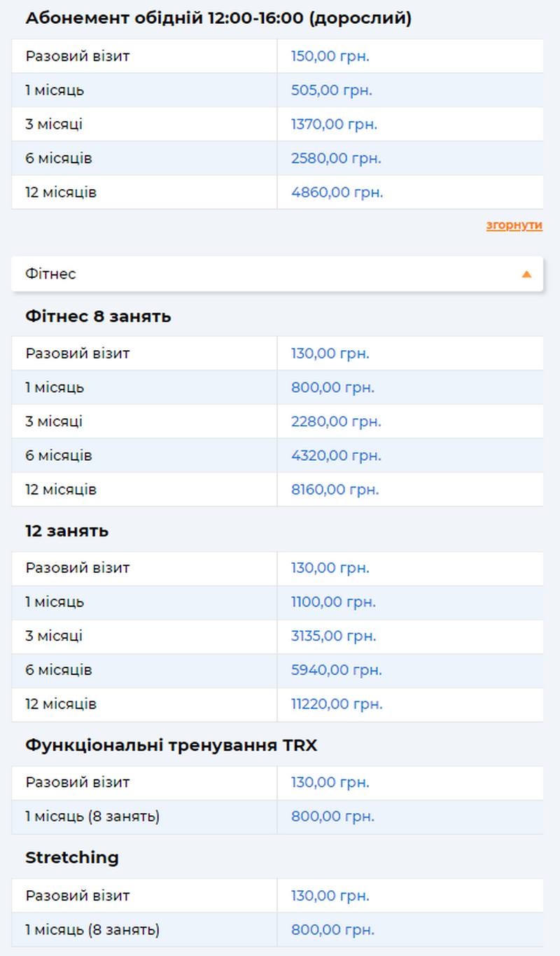Click the 3135,00 грн. price
560x956 pixels.
pyautogui.click(x=333, y=636)
